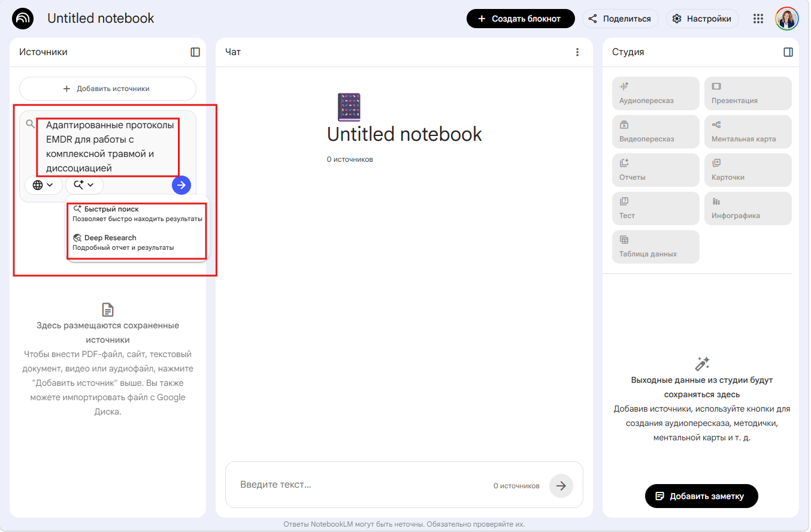The width and height of the screenshot is (811, 532).
Task: Create Карточки in Studio
Action: (748, 170)
